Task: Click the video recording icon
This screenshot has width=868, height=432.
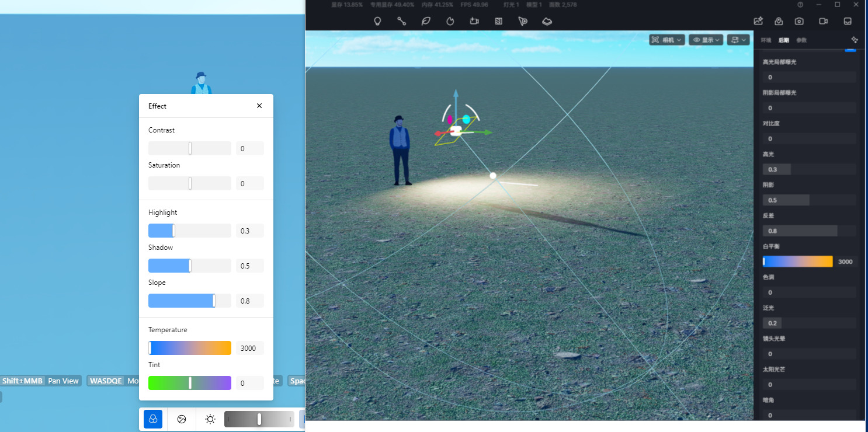Action: (x=824, y=21)
